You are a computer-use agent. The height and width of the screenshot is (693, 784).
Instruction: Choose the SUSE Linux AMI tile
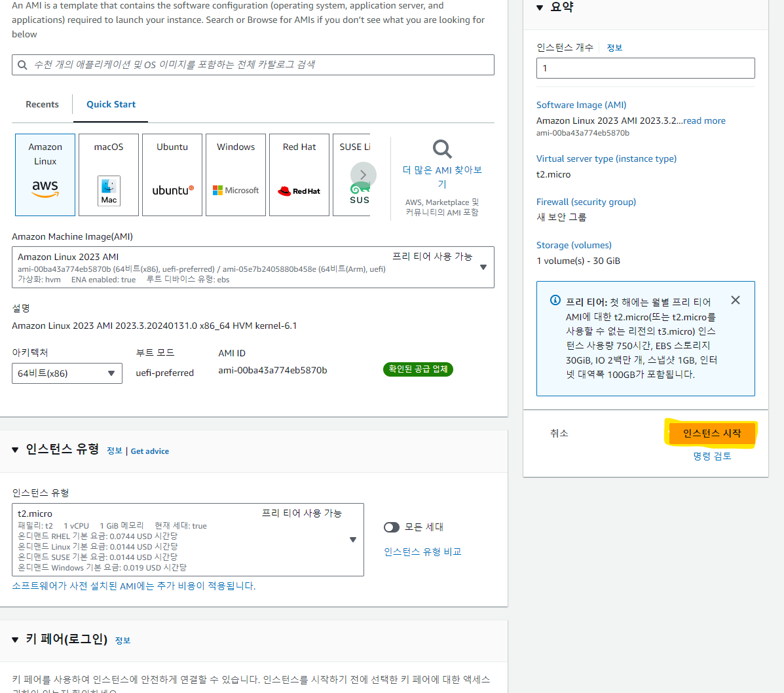coord(352,174)
